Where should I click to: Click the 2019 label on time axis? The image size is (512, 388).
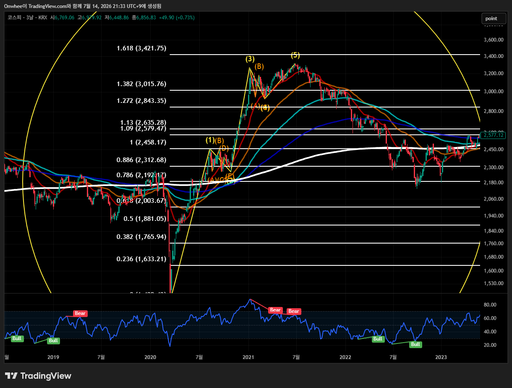(x=53, y=357)
